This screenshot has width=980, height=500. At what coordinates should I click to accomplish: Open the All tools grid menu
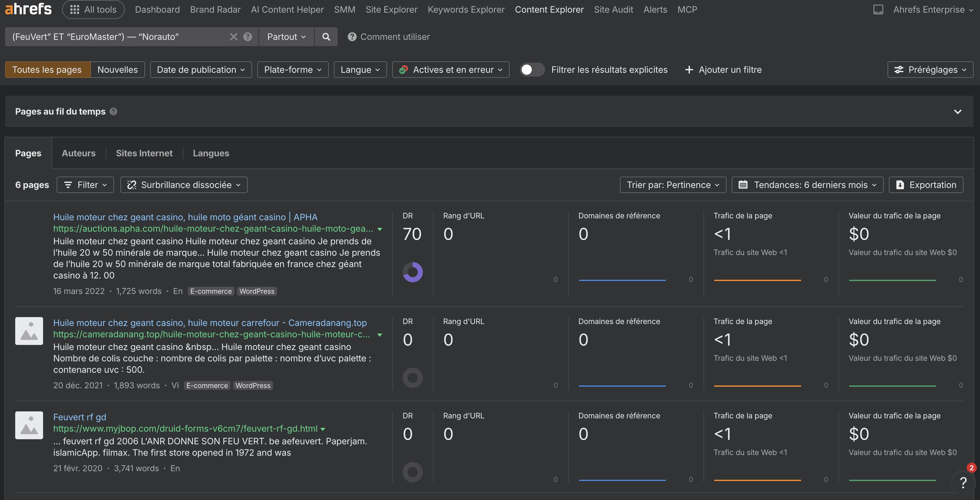click(x=93, y=9)
